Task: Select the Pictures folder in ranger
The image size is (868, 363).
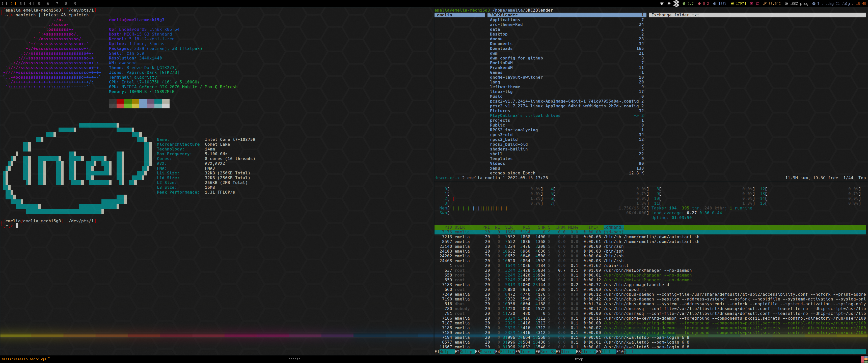Action: pos(567,111)
